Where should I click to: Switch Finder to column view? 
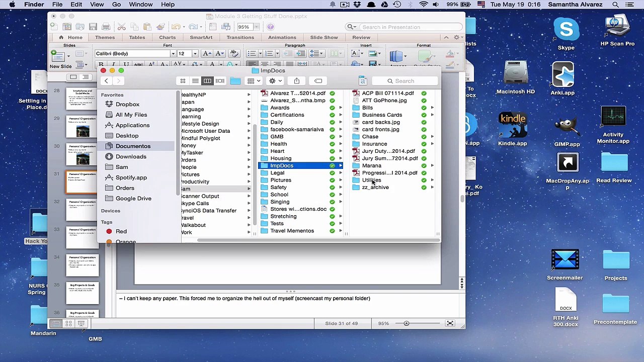[x=207, y=81]
